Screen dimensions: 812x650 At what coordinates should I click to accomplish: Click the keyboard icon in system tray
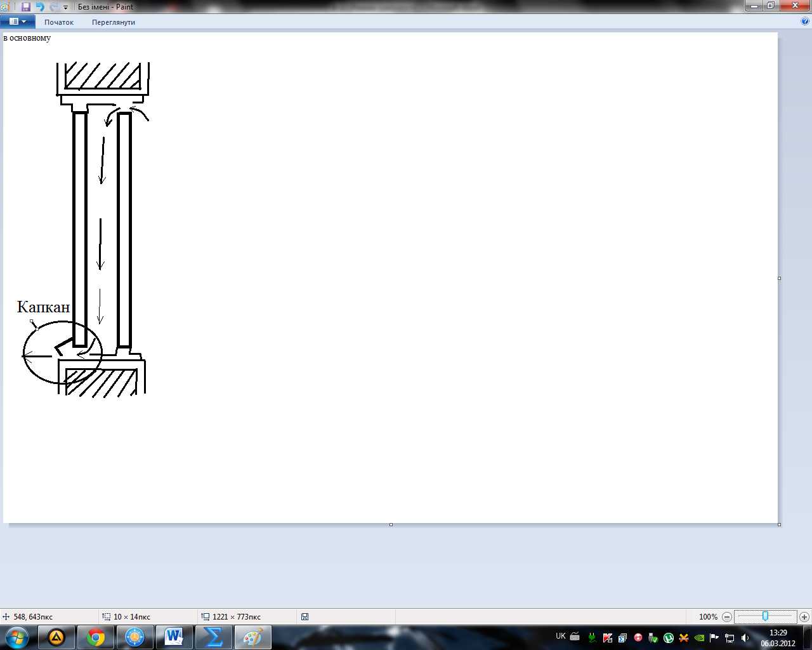point(575,637)
